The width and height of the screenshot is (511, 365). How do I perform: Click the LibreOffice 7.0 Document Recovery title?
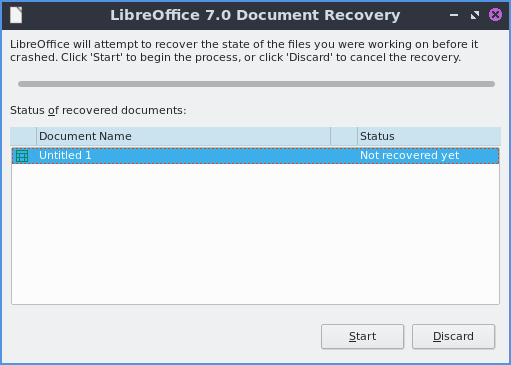click(255, 15)
